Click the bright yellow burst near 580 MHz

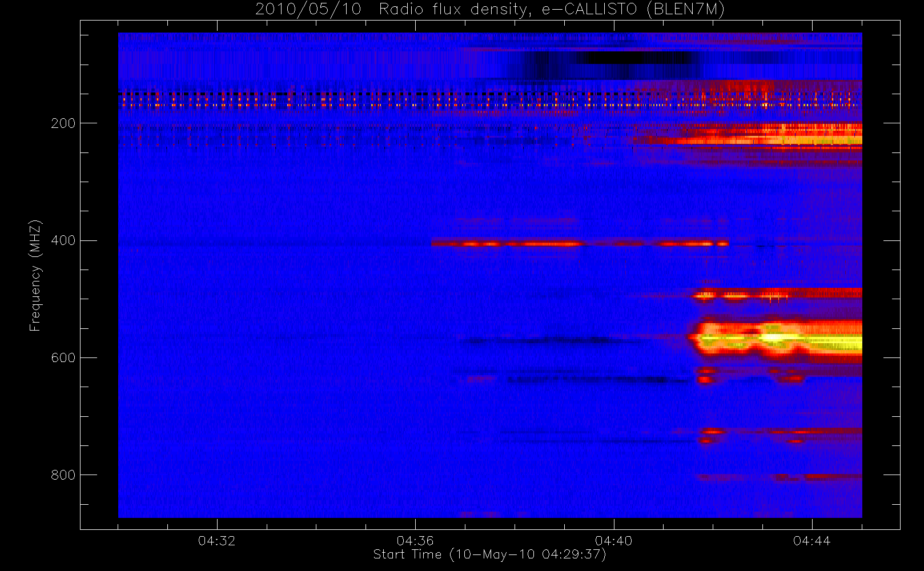coord(777,338)
